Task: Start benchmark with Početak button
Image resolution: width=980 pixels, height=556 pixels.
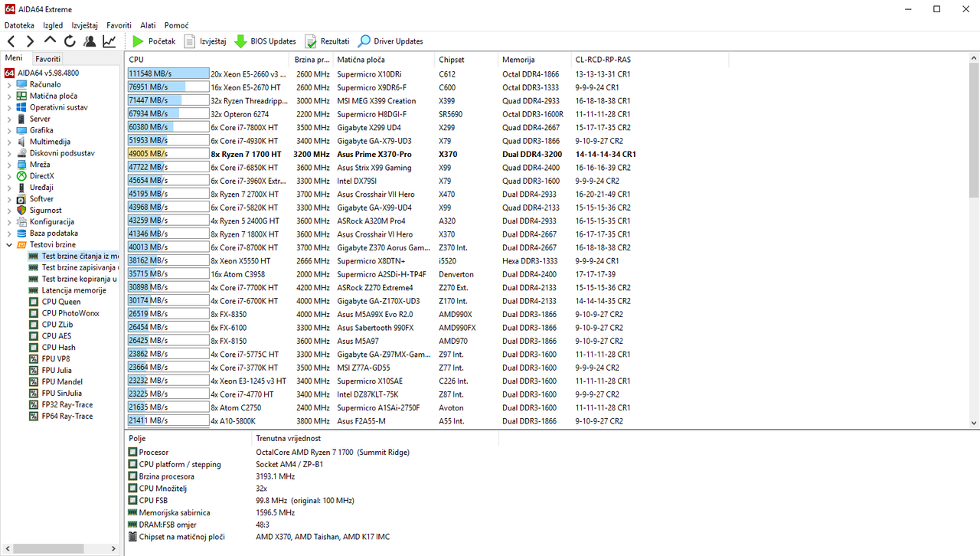Action: (153, 41)
